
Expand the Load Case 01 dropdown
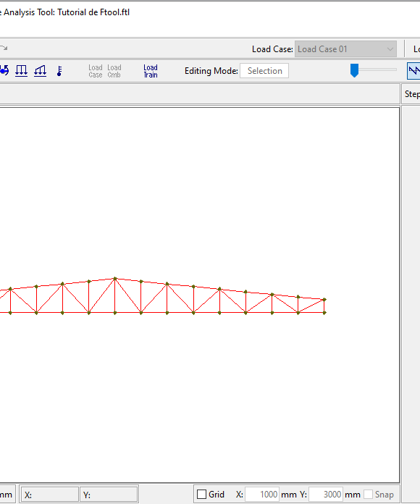coord(345,49)
